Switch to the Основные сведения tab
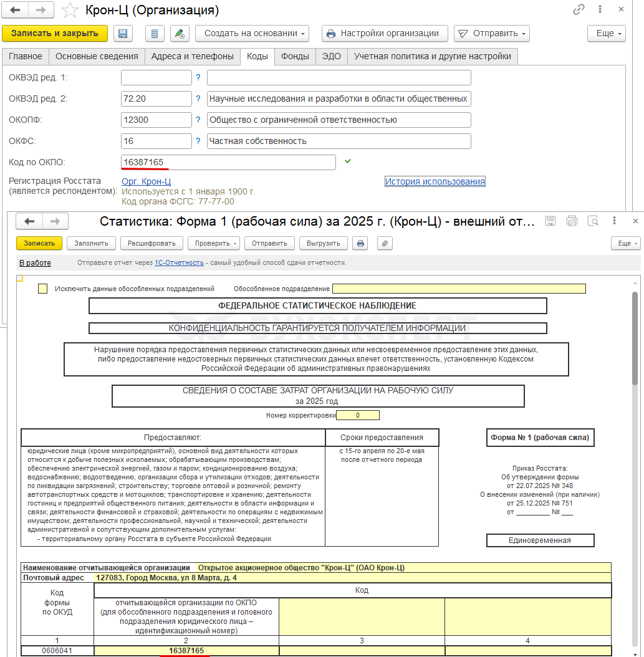 point(97,57)
